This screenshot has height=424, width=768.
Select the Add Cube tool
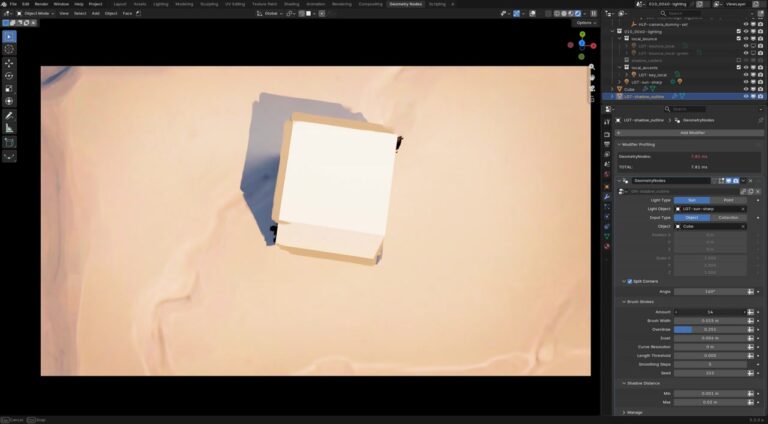(x=9, y=142)
